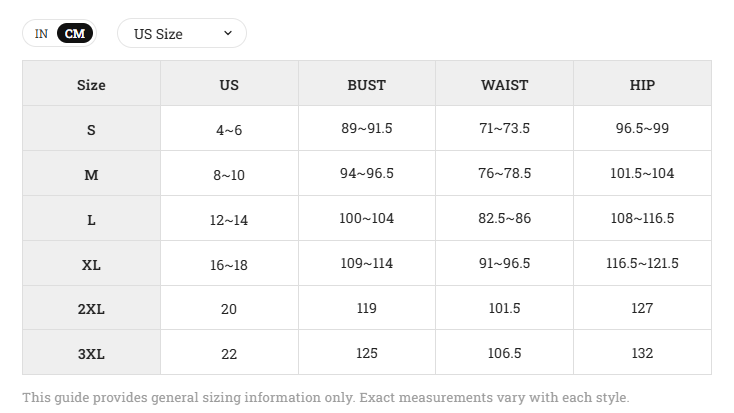Click the 76~78.5 waist cell
This screenshot has width=734, height=413.
505,173
